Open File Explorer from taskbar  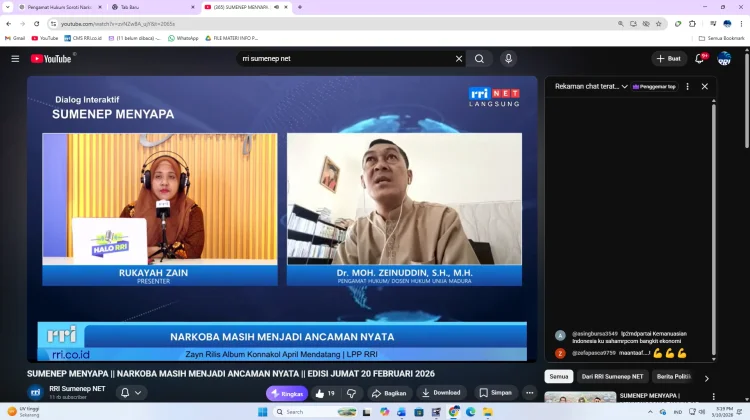(487, 412)
